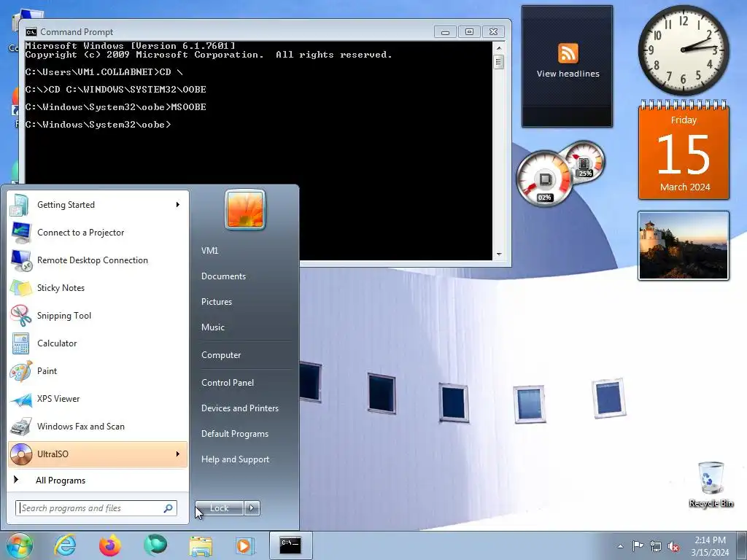This screenshot has width=747, height=560.
Task: Click the Paint palette icon
Action: tap(21, 371)
